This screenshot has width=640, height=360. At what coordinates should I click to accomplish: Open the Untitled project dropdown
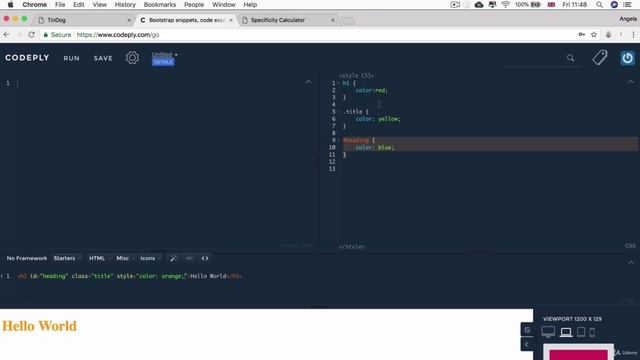tap(164, 54)
